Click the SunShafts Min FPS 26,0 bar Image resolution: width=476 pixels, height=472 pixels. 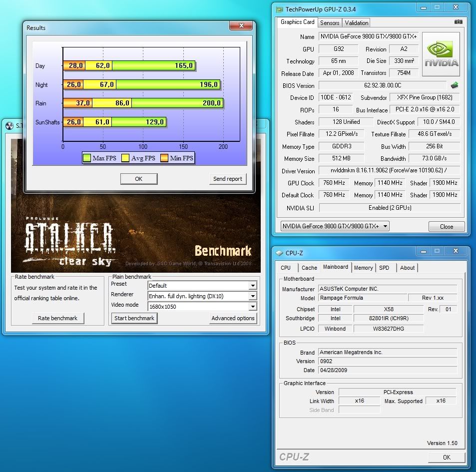[x=73, y=122]
